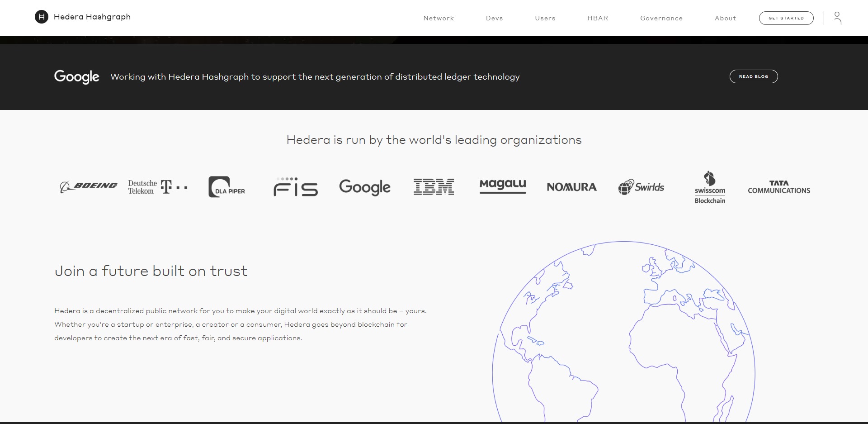Open the Network menu
Screen dimensions: 868x424
tap(439, 18)
